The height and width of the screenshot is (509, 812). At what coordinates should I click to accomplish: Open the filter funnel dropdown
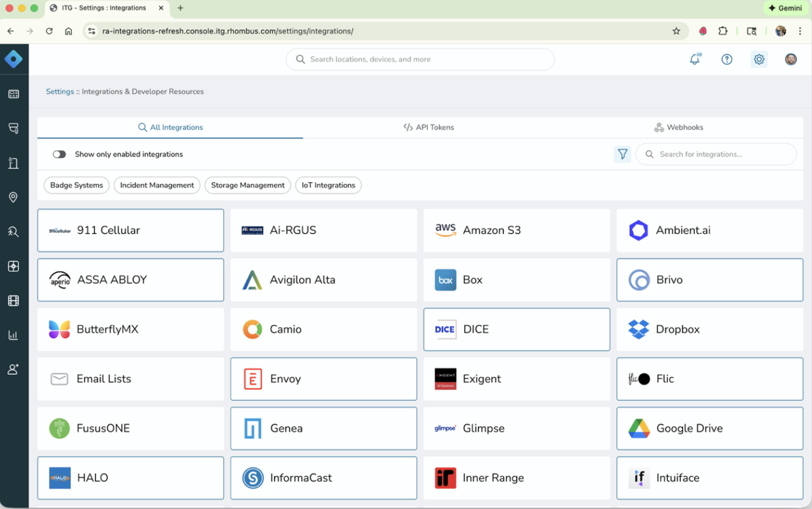(622, 154)
